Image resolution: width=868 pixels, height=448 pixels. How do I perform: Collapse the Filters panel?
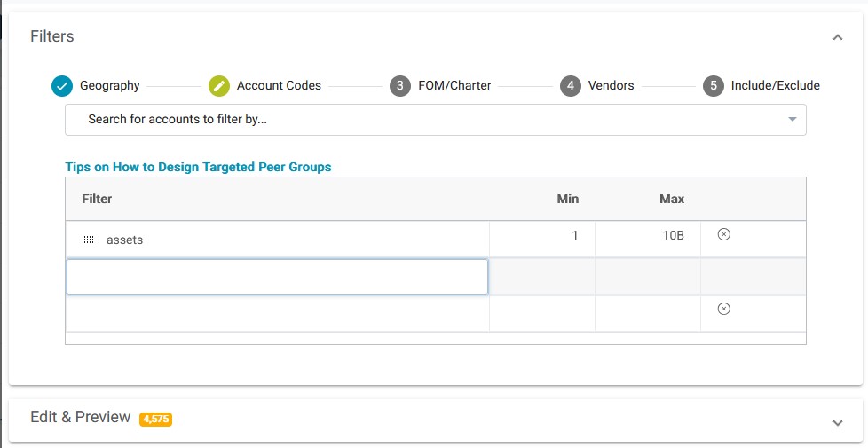837,37
